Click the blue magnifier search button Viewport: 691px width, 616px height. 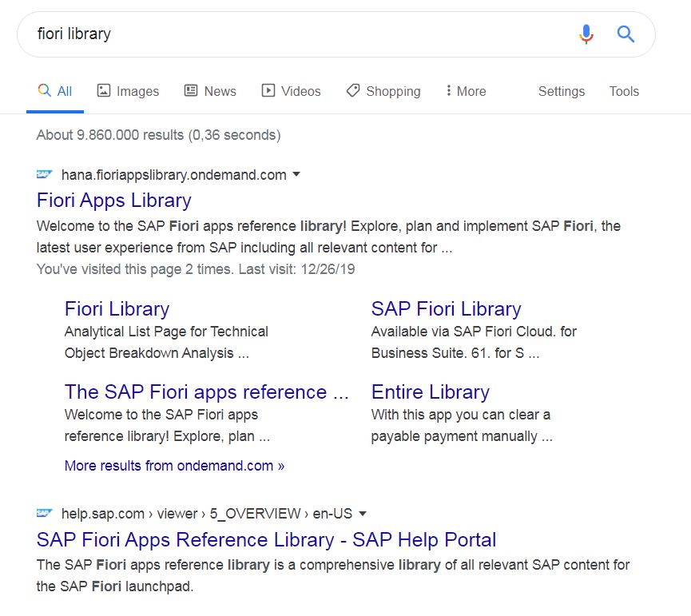(625, 34)
